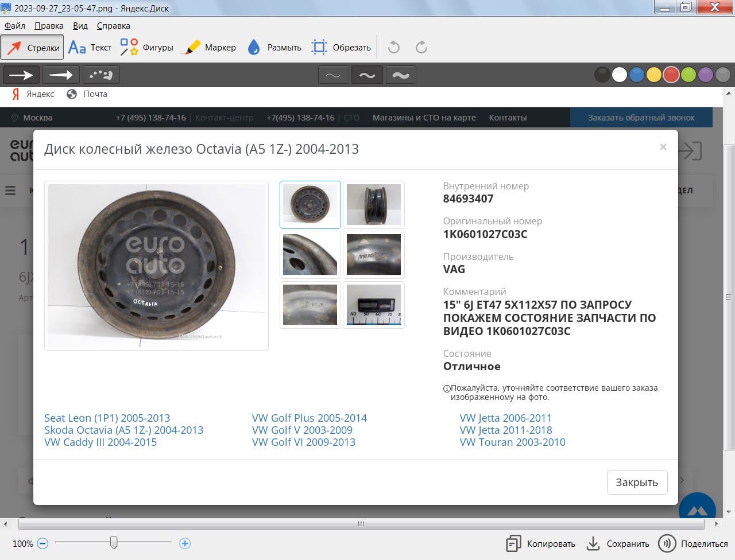Click the zoom slider handle
This screenshot has height=560, width=735.
pos(114,542)
